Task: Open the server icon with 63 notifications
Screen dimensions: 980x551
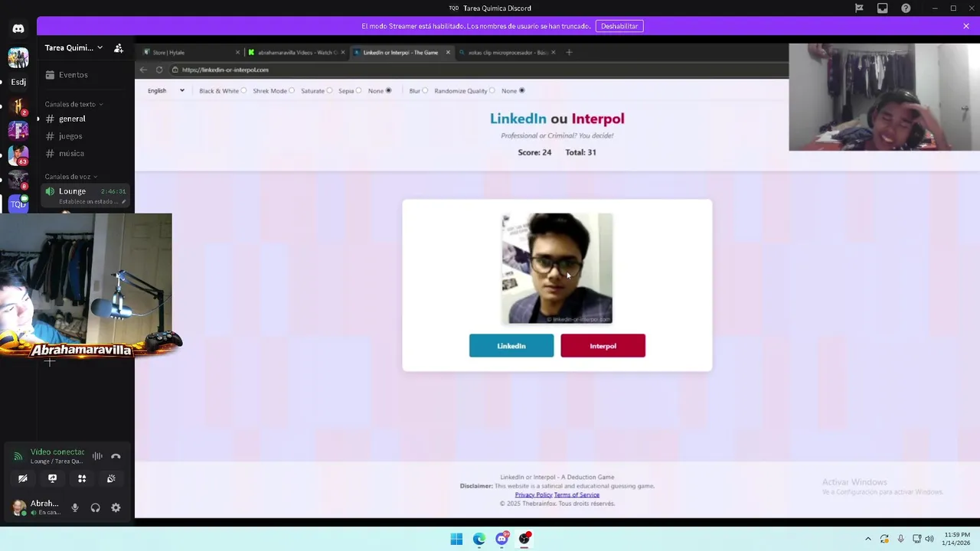Action: (x=18, y=155)
